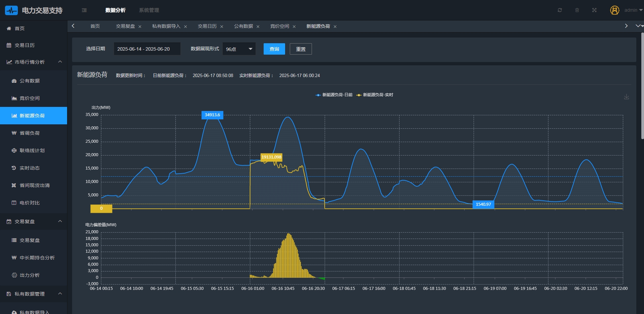The image size is (644, 314).
Task: Open 中长期持仓分析 in the sidebar
Action: coord(34,258)
